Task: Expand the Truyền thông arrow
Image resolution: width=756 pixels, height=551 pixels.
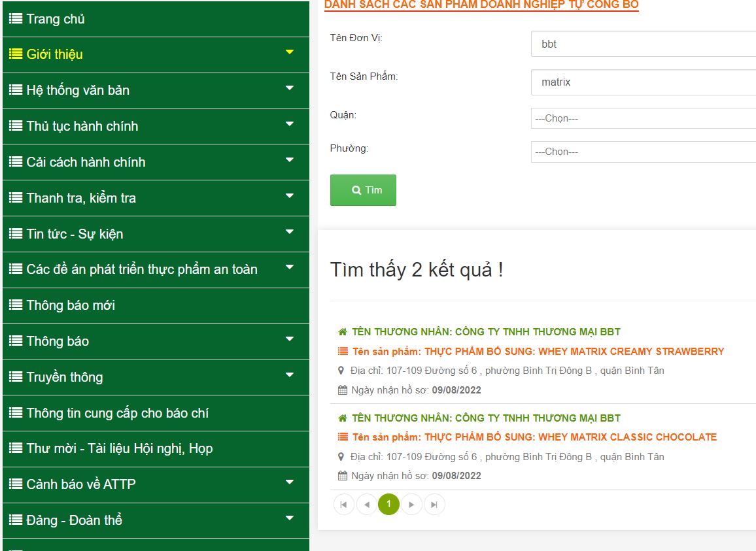Action: [x=289, y=375]
